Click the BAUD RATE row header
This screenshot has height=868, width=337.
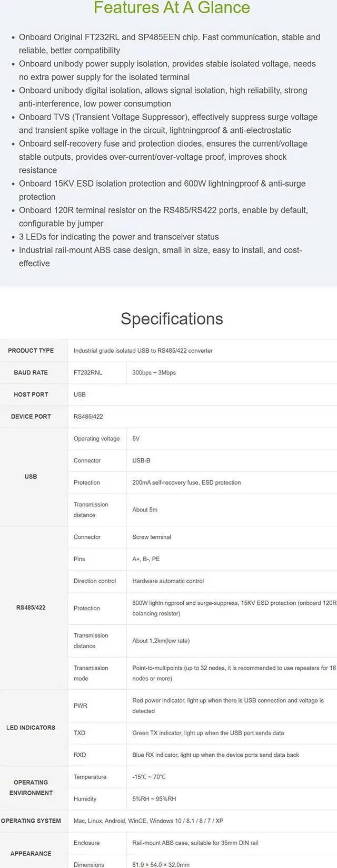(31, 373)
